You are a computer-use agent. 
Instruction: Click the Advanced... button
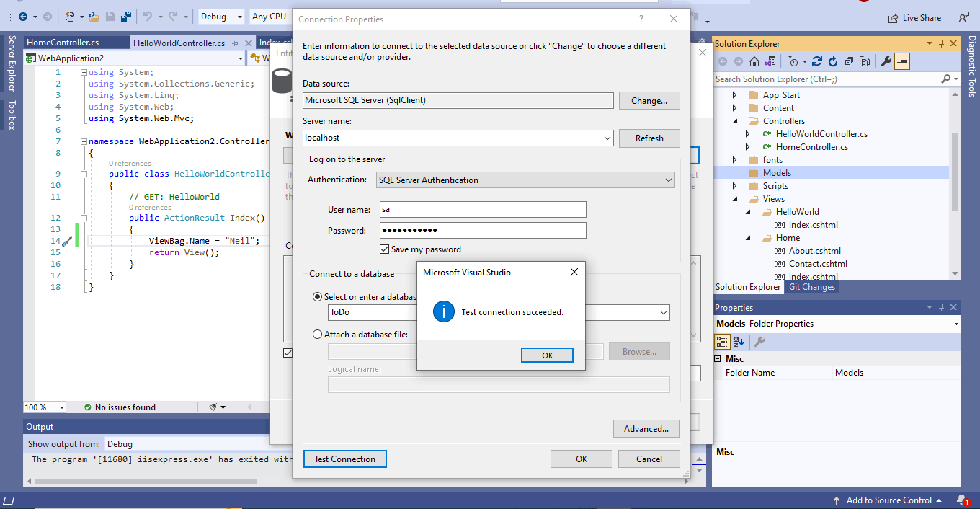click(x=646, y=428)
